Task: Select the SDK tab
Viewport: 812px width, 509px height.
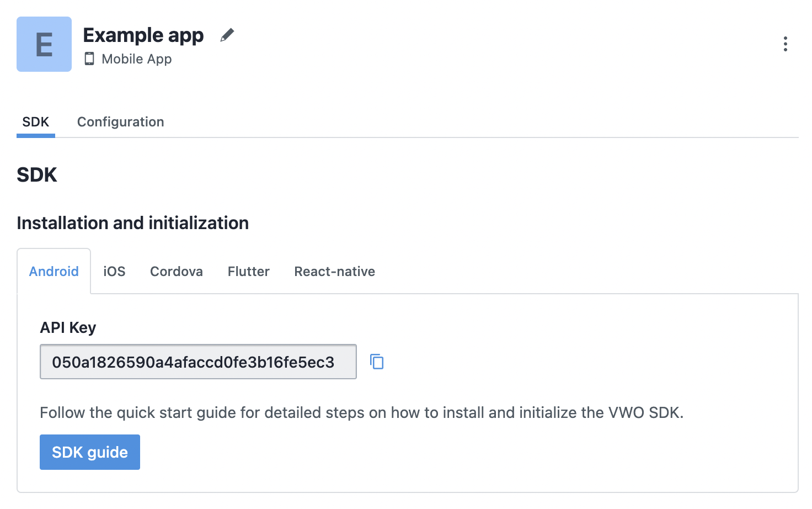Action: [36, 122]
